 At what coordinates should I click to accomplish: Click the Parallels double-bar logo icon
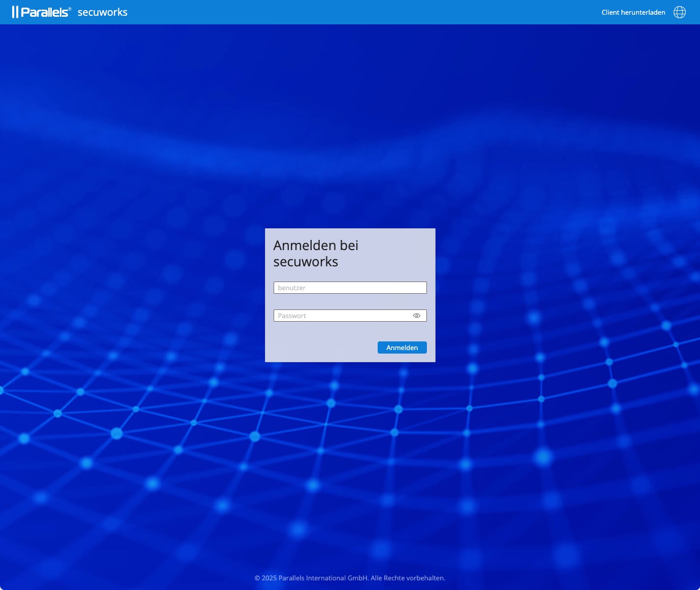(x=15, y=12)
